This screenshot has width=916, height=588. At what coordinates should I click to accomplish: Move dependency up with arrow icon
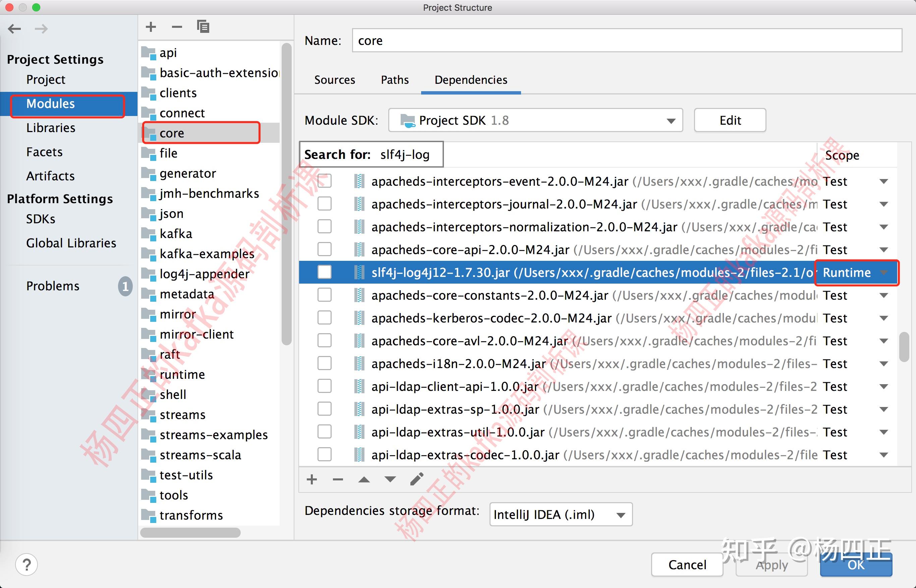click(x=364, y=479)
